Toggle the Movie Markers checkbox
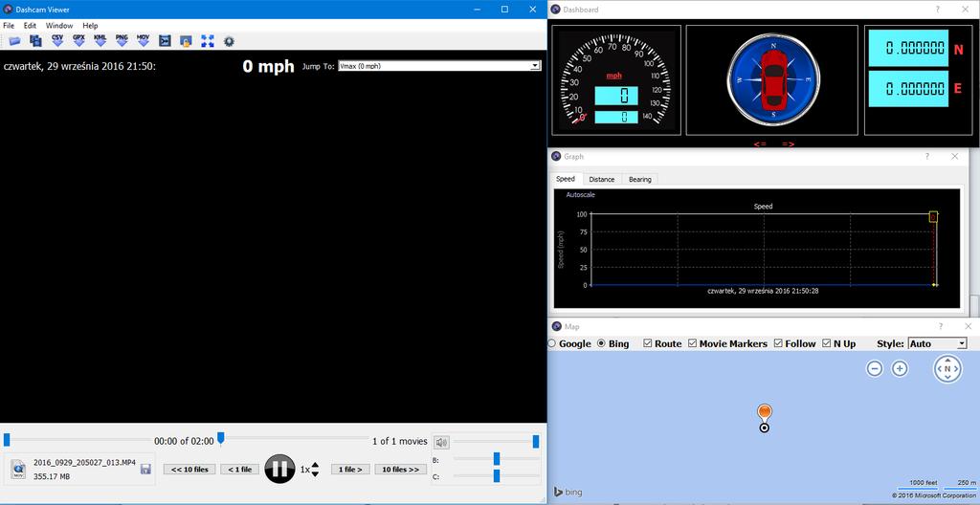 693,343
